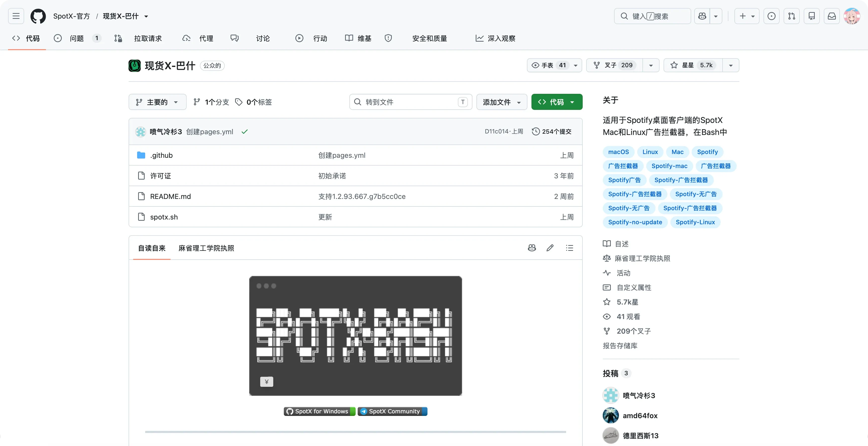Expand the green 代码 dropdown button
This screenshot has height=446, width=868.
tap(557, 102)
